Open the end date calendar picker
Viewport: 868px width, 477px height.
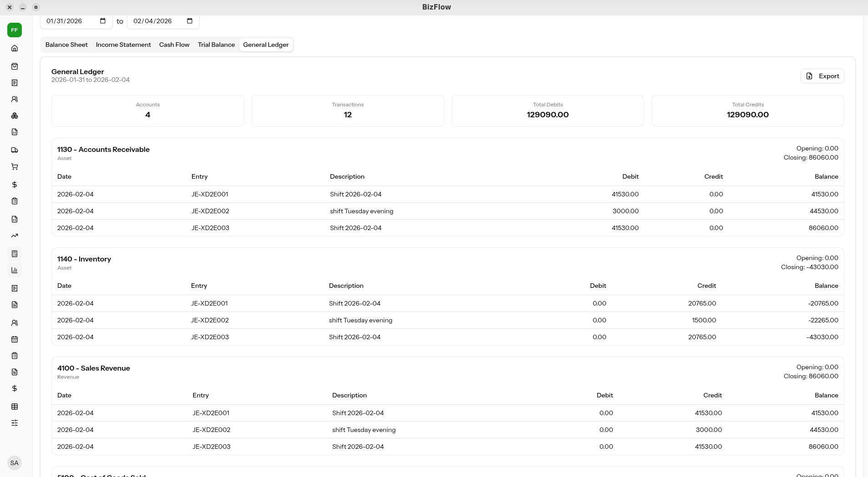point(189,21)
